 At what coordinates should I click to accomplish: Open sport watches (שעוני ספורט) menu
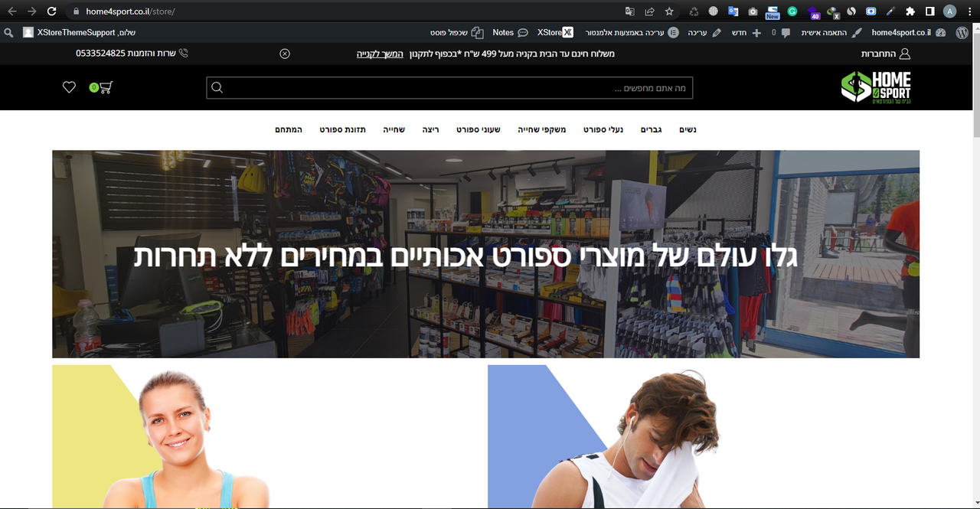point(479,129)
